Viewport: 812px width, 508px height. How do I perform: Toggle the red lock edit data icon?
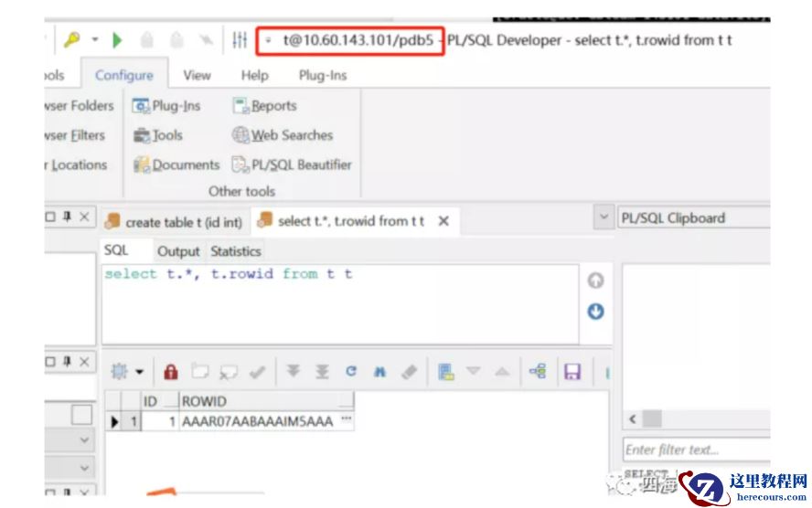click(x=171, y=372)
